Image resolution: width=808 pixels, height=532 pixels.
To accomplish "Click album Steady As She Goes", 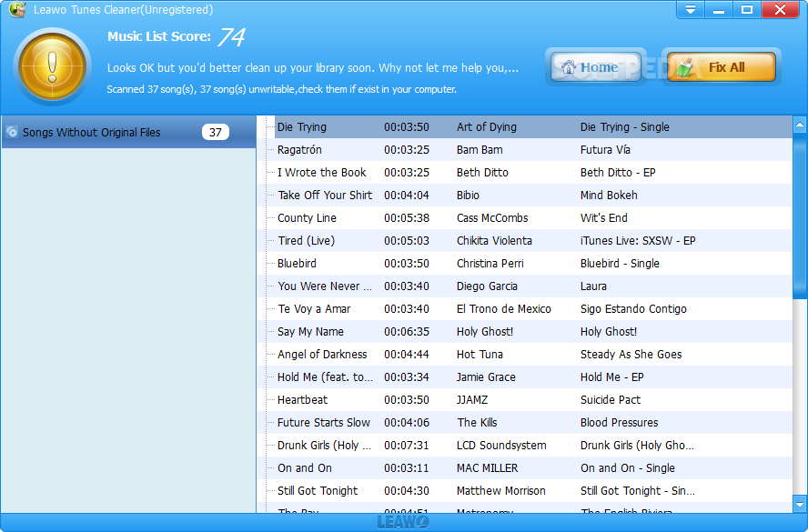I will 631,355.
